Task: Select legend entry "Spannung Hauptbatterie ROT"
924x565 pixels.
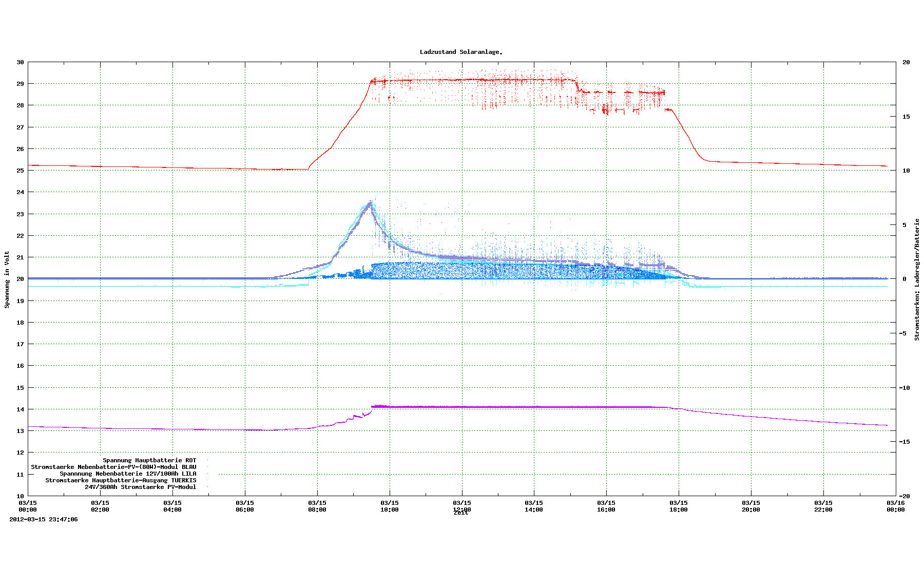Action: pos(149,460)
